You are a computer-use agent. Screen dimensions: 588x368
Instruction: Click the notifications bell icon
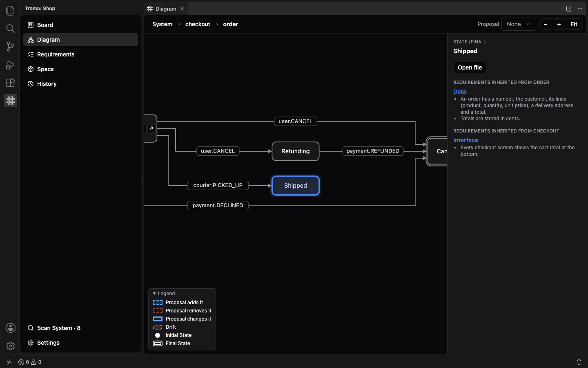[x=579, y=362]
